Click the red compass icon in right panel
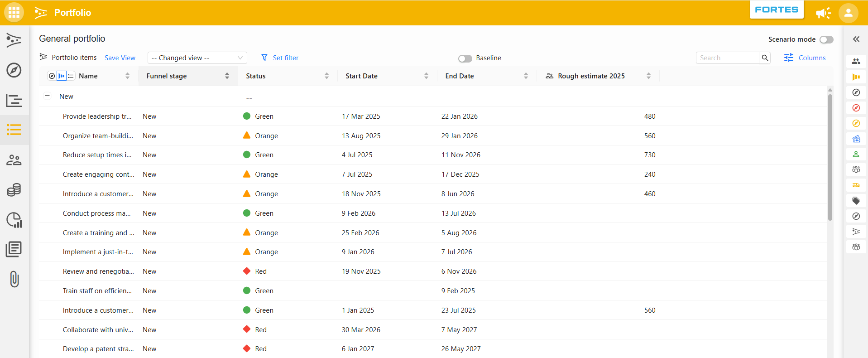The image size is (868, 358). coord(856,108)
